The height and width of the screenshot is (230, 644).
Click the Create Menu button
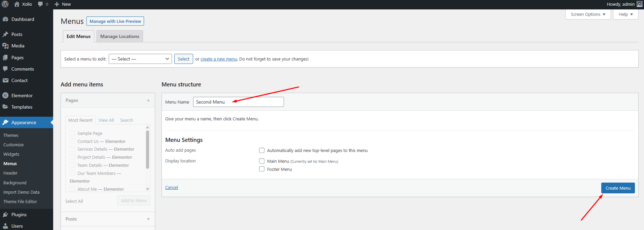[618, 188]
